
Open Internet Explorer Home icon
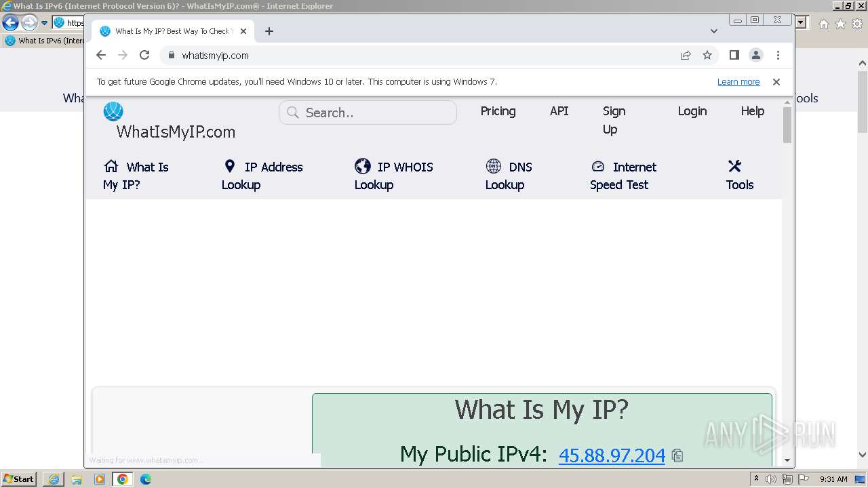pos(823,24)
